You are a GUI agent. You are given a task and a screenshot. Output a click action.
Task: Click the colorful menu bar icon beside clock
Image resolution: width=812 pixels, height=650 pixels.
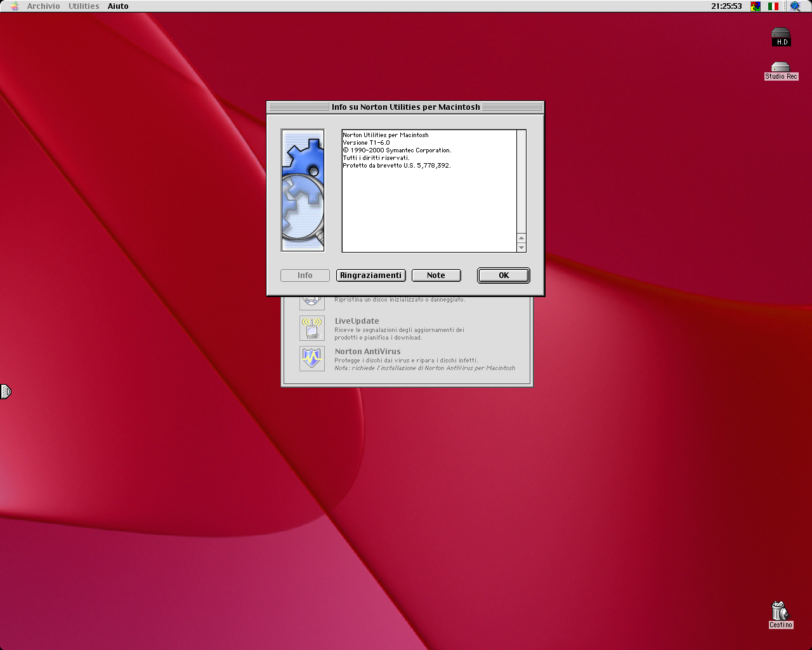(x=756, y=6)
